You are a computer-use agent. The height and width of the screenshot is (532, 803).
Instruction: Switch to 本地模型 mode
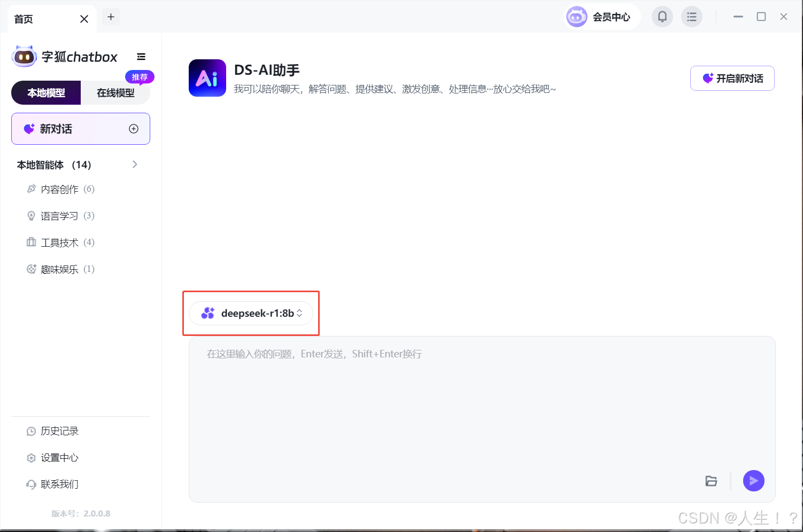(46, 93)
